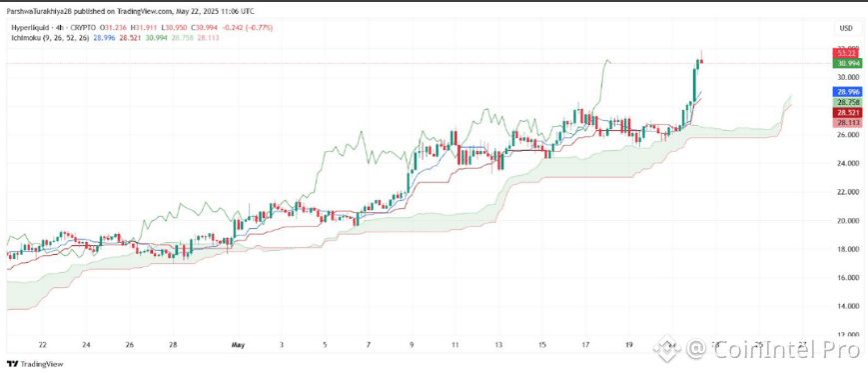868x374 pixels.
Task: Click the Ichimoku (9, 26, 52, 26) indicator label
Action: click(x=51, y=37)
